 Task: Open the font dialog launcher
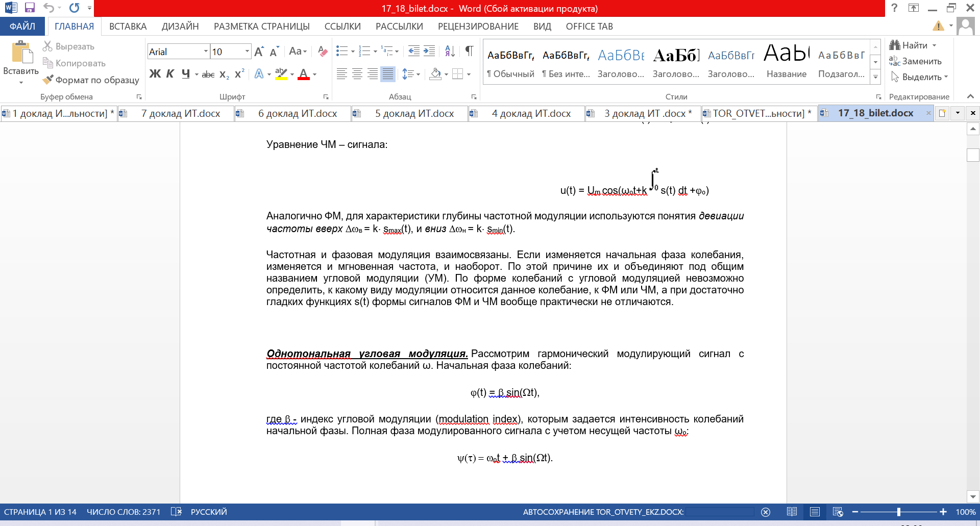point(326,97)
